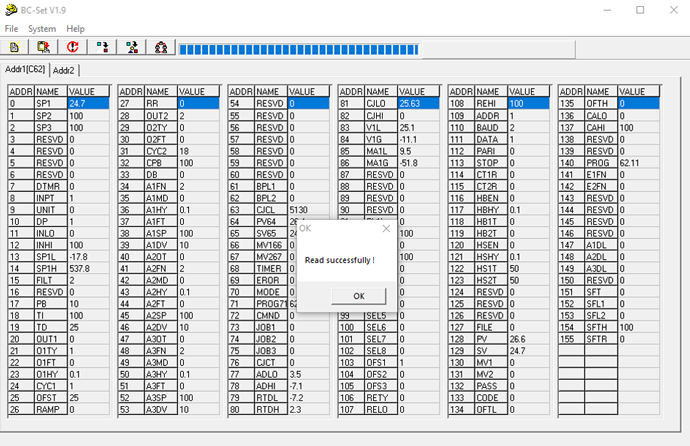Image resolution: width=690 pixels, height=446 pixels.
Task: Click the E1FN parameter name cell
Action: (x=601, y=175)
